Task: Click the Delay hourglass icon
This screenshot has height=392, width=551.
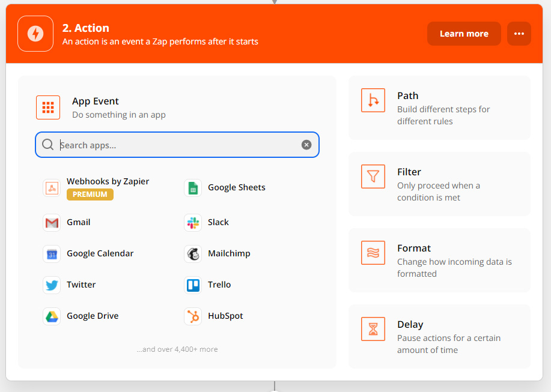Action: tap(373, 329)
